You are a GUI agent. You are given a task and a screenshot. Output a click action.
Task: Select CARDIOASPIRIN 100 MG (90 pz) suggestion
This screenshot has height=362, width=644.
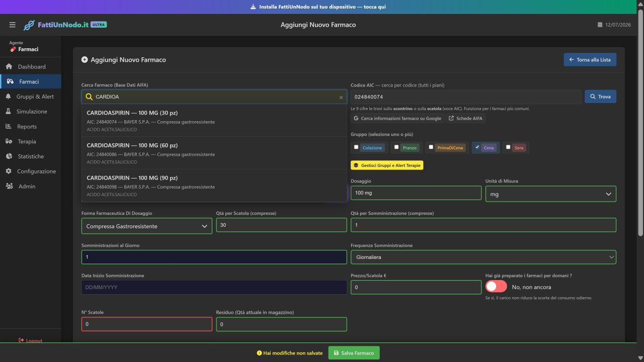point(214,186)
